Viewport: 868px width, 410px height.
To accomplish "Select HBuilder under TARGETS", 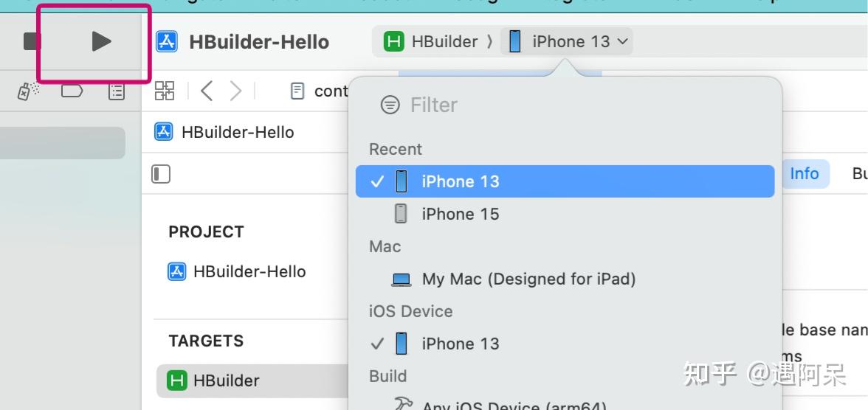I will point(226,381).
